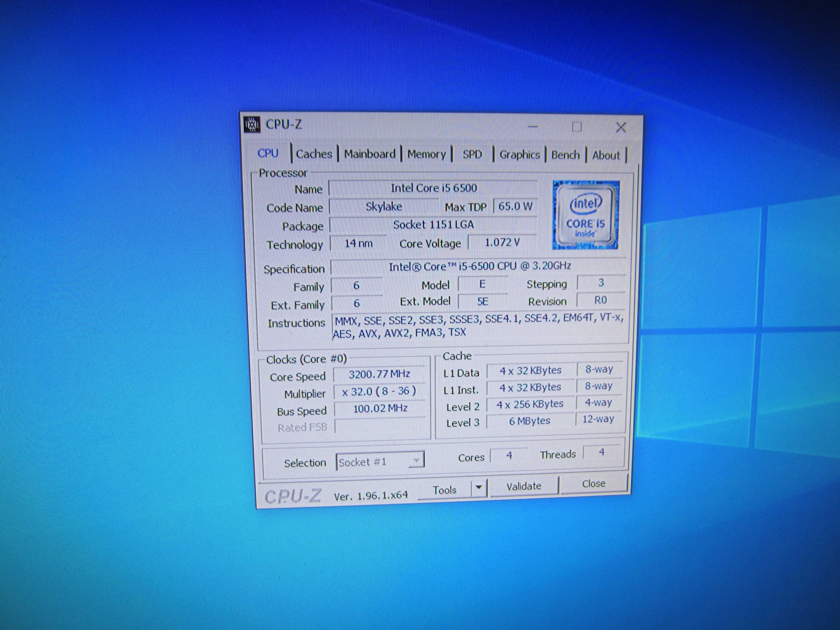
Task: Click the Ext. Model value 5E
Action: [483, 302]
